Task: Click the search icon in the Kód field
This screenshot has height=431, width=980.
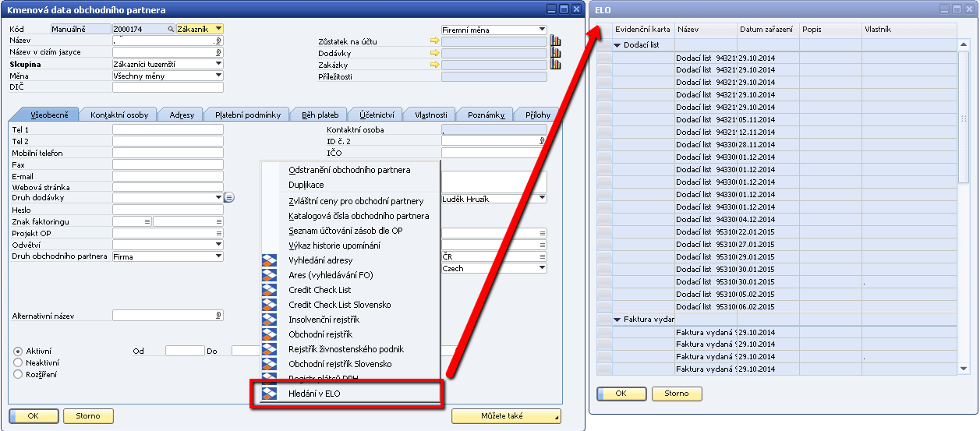Action: tap(171, 30)
